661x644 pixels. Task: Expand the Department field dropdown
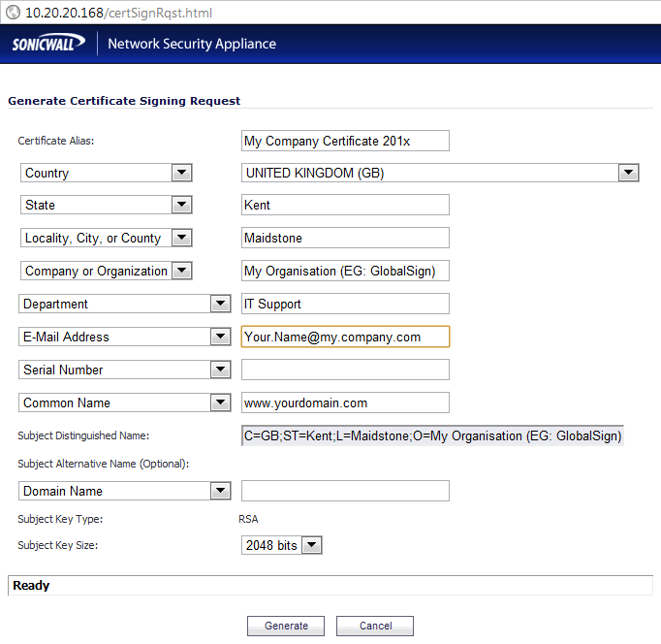(124, 304)
